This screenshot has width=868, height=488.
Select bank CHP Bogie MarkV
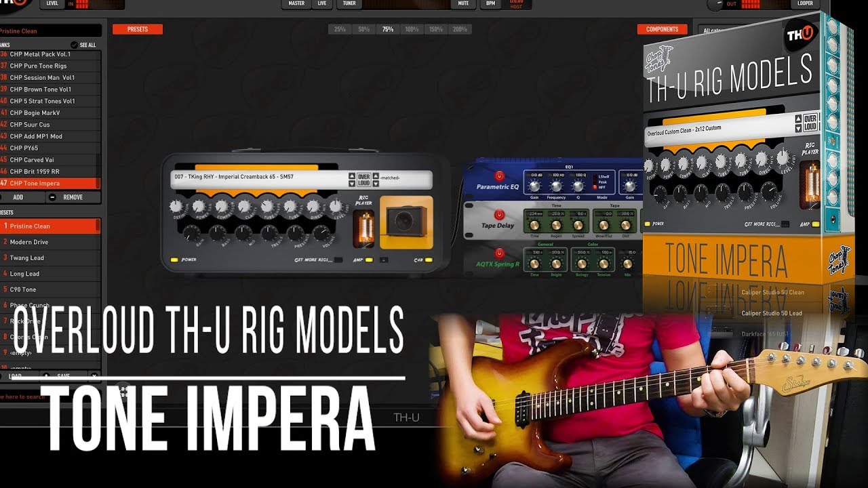(50, 113)
